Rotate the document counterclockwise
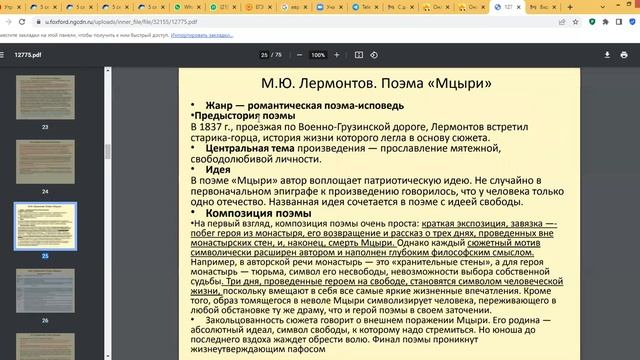 (374, 55)
